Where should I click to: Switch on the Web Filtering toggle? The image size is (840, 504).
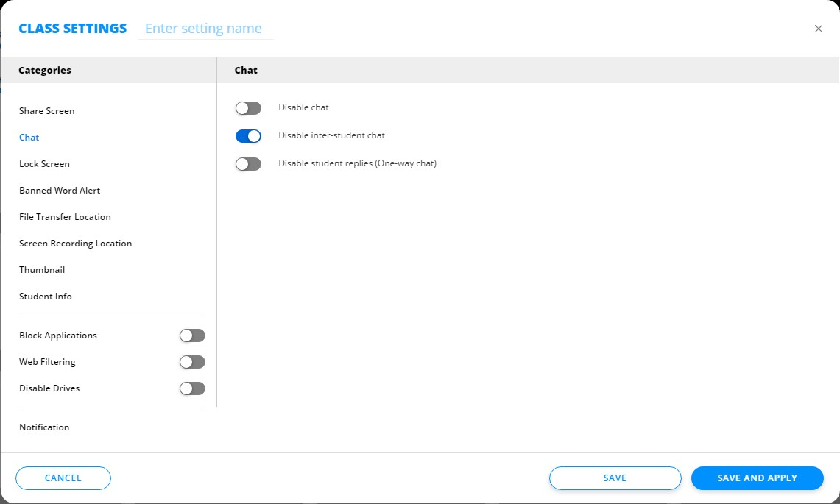click(x=192, y=362)
